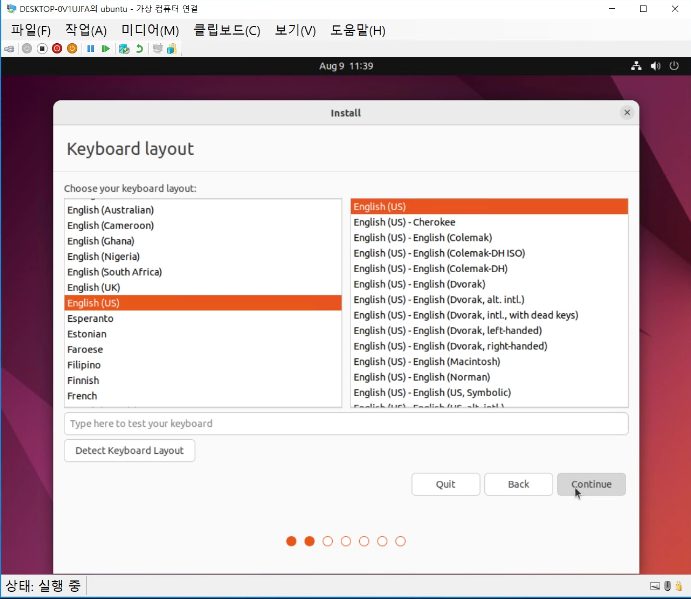This screenshot has width=691, height=599.
Task: Select English (Australian) layout
Action: 203,210
